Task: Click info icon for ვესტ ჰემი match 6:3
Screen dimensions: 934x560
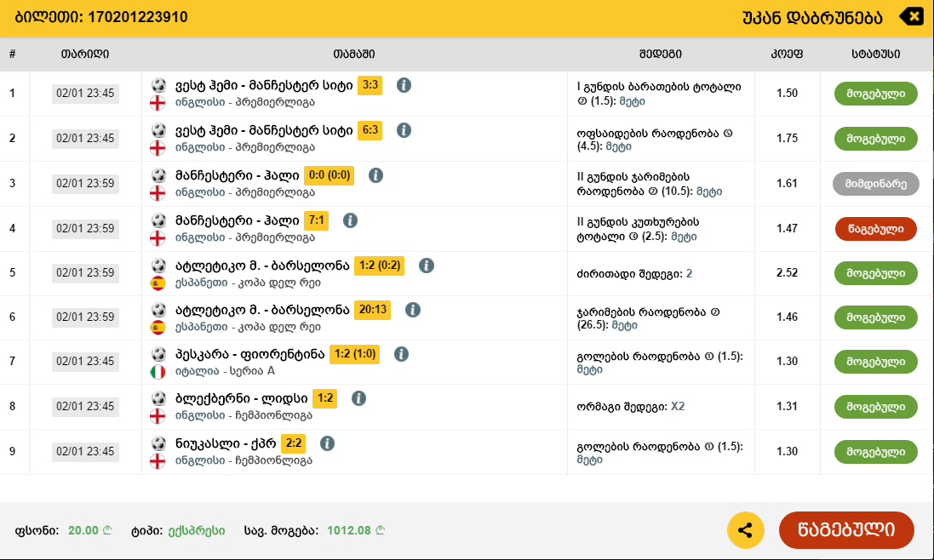Action: tap(404, 130)
